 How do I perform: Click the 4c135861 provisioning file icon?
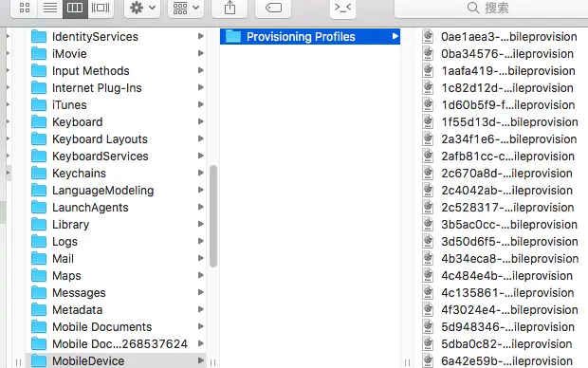pos(428,293)
